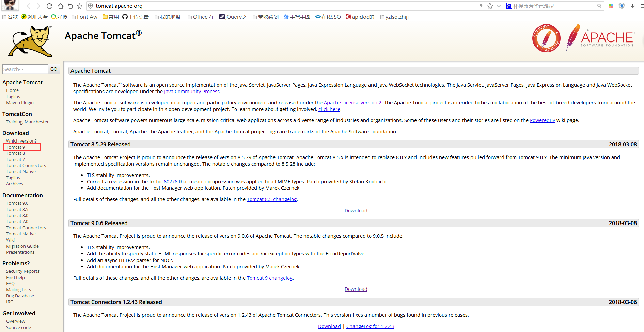This screenshot has width=644, height=332.
Task: Open the jQuery之 bookmark
Action: (233, 17)
